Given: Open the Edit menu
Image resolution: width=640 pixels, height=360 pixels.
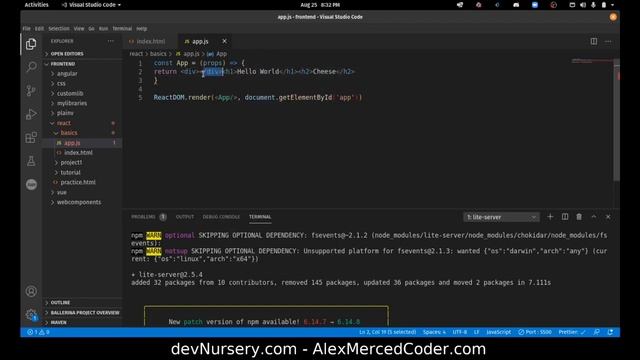Looking at the screenshot, I should tap(39, 29).
